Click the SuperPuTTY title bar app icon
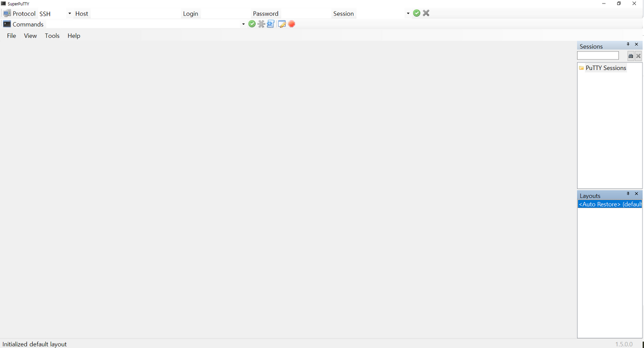The width and height of the screenshot is (644, 348). [x=4, y=4]
